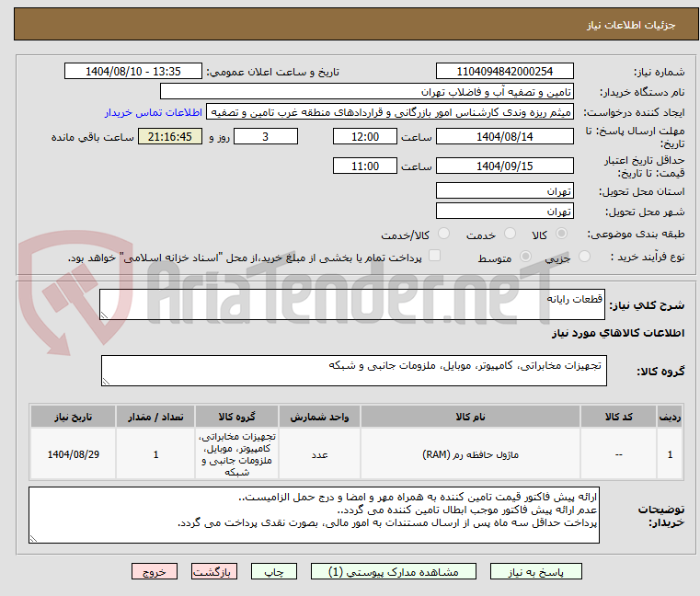Click the resize handle of شرح کلی نیاز box
The width and height of the screenshot is (700, 596).
[x=104, y=315]
